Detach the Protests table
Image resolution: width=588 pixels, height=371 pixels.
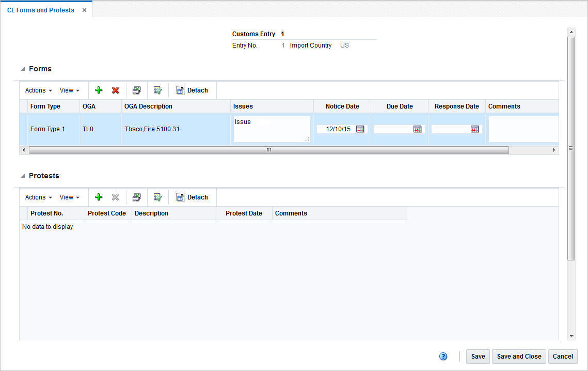coord(192,197)
